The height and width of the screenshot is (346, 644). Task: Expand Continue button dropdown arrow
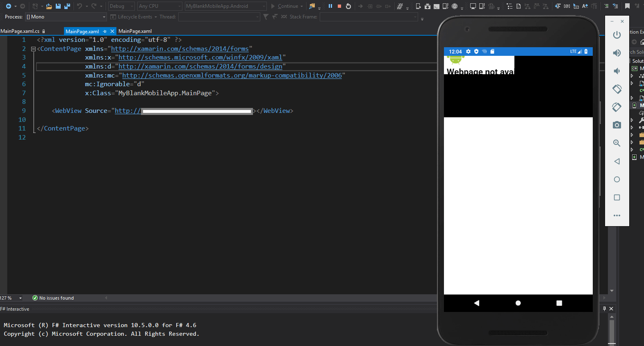click(302, 6)
